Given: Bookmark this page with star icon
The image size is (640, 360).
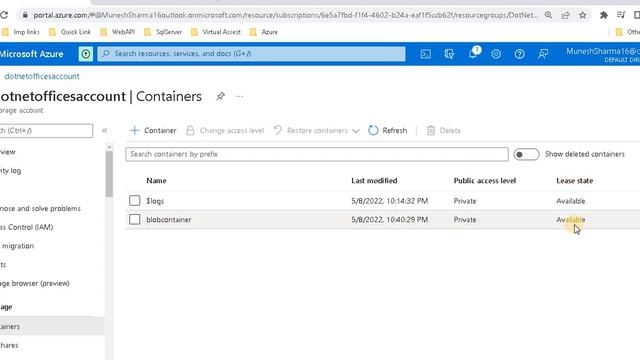Looking at the screenshot, I should pos(582,15).
